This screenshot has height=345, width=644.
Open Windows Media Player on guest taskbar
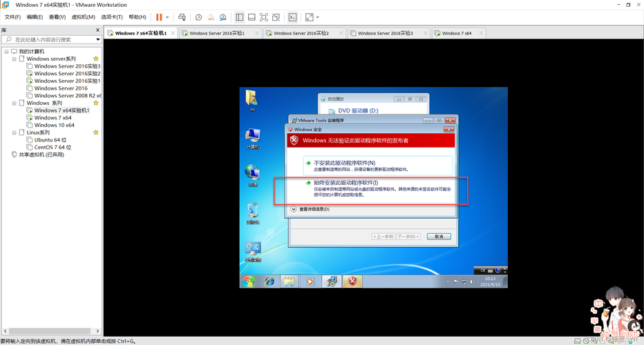tap(310, 282)
